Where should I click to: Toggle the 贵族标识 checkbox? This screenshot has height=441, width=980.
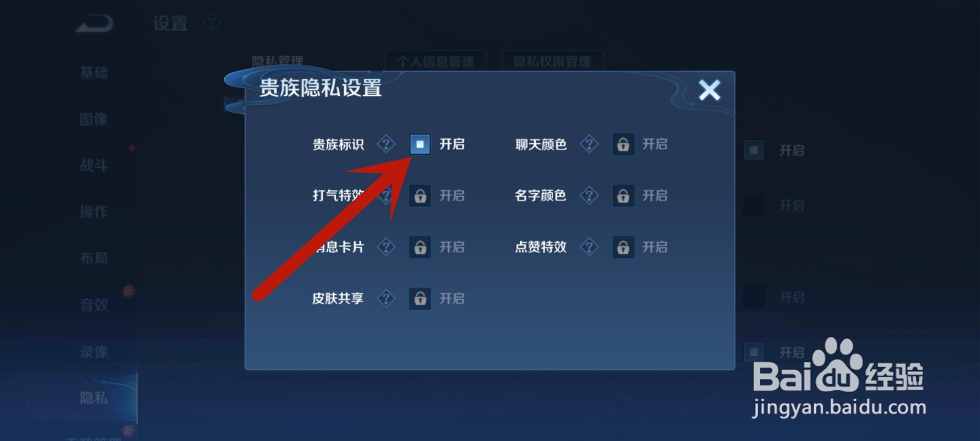420,144
